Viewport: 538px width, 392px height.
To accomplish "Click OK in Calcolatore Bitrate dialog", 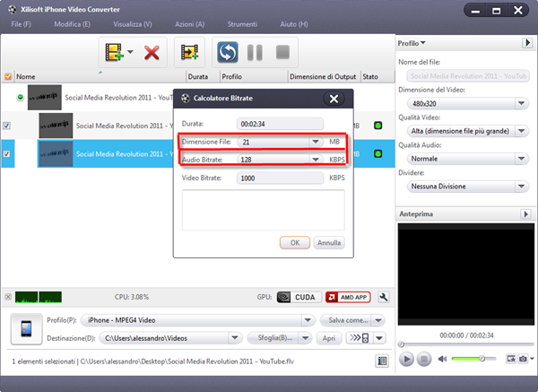I will [x=294, y=243].
